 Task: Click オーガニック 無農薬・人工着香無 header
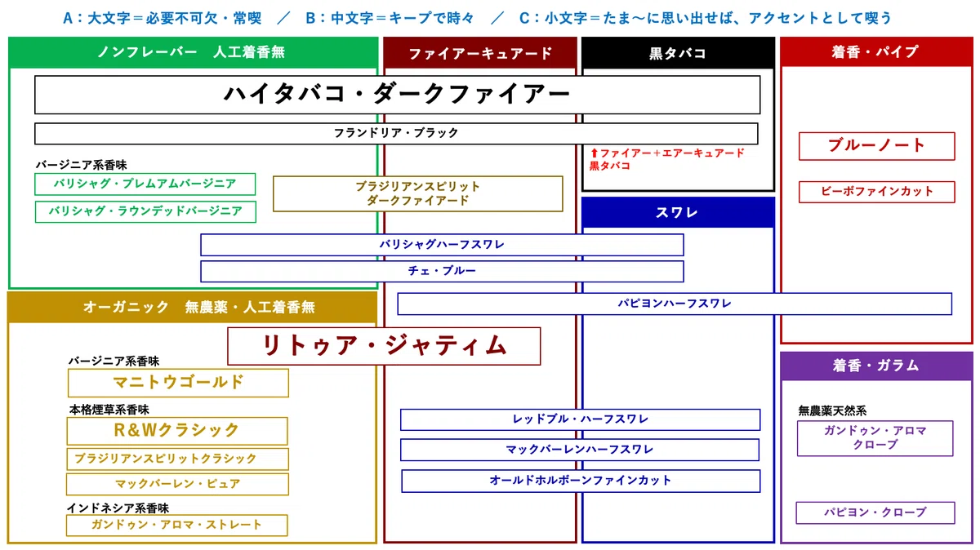click(x=193, y=308)
